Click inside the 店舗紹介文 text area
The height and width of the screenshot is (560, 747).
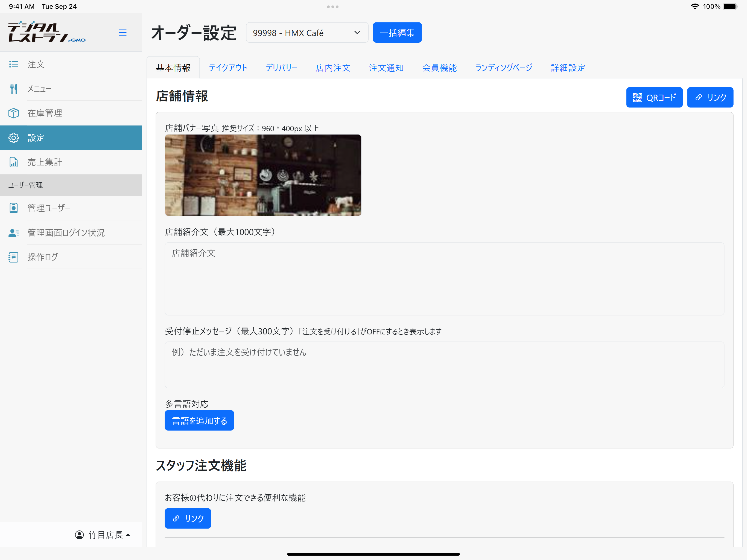coord(444,279)
